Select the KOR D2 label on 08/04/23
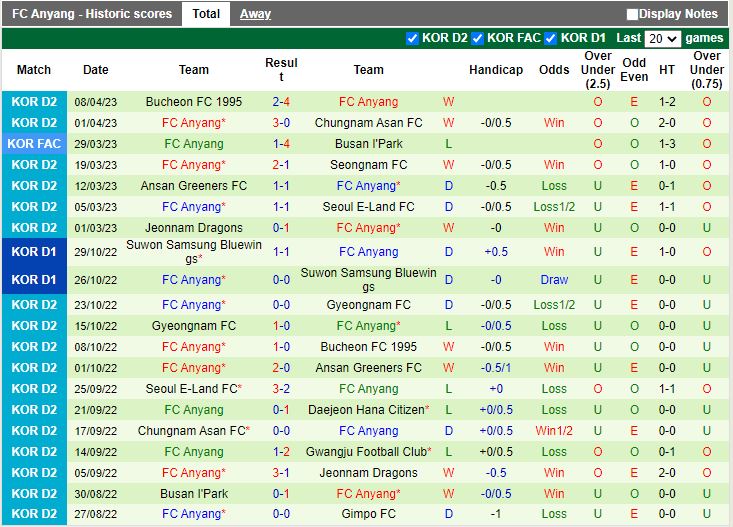 click(34, 102)
